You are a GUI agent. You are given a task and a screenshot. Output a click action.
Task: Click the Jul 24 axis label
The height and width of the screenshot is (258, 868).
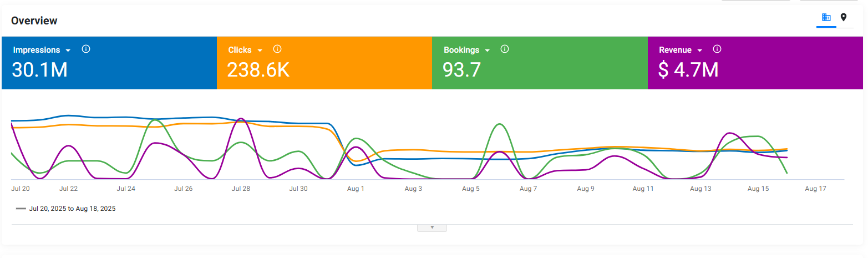click(126, 189)
